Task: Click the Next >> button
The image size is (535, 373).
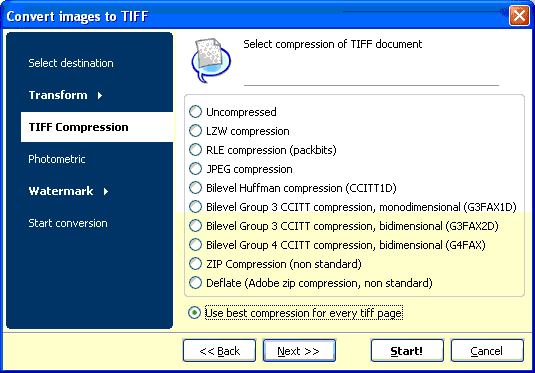Action: click(x=299, y=351)
